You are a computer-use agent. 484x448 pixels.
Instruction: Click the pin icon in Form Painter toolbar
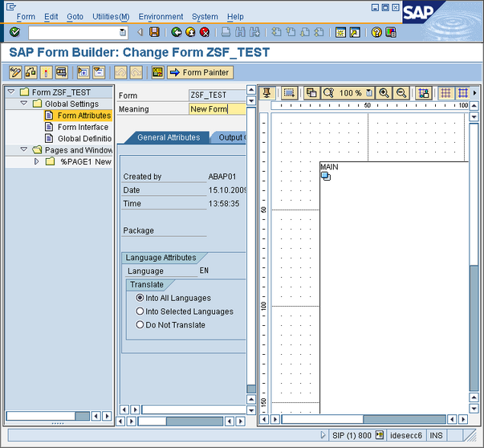267,93
